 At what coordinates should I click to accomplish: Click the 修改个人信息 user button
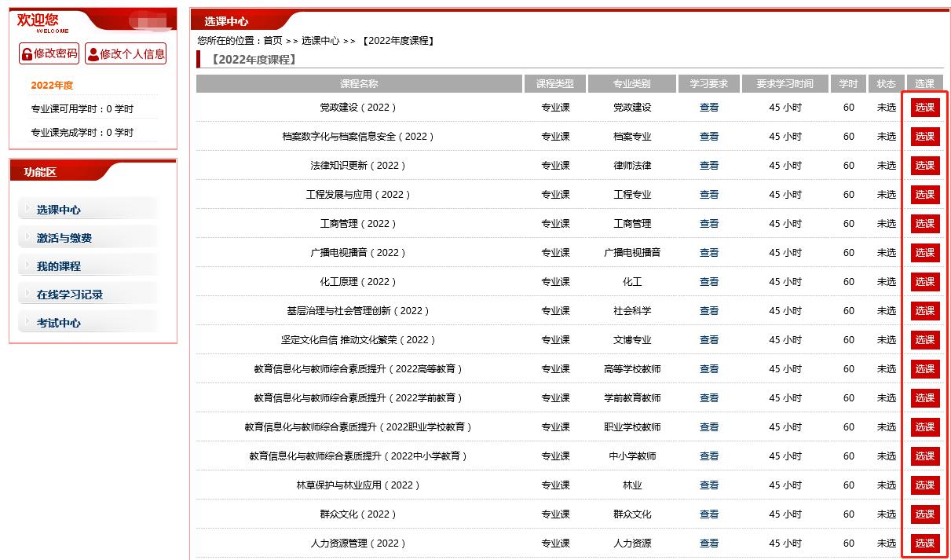pyautogui.click(x=126, y=53)
